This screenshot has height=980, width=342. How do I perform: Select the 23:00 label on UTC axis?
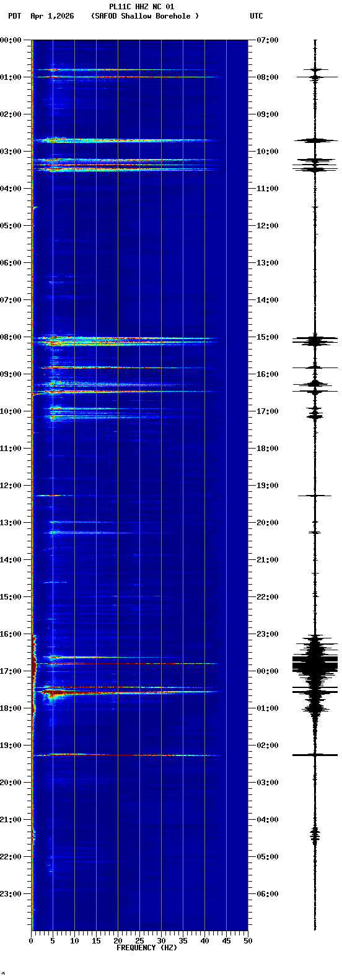point(268,634)
